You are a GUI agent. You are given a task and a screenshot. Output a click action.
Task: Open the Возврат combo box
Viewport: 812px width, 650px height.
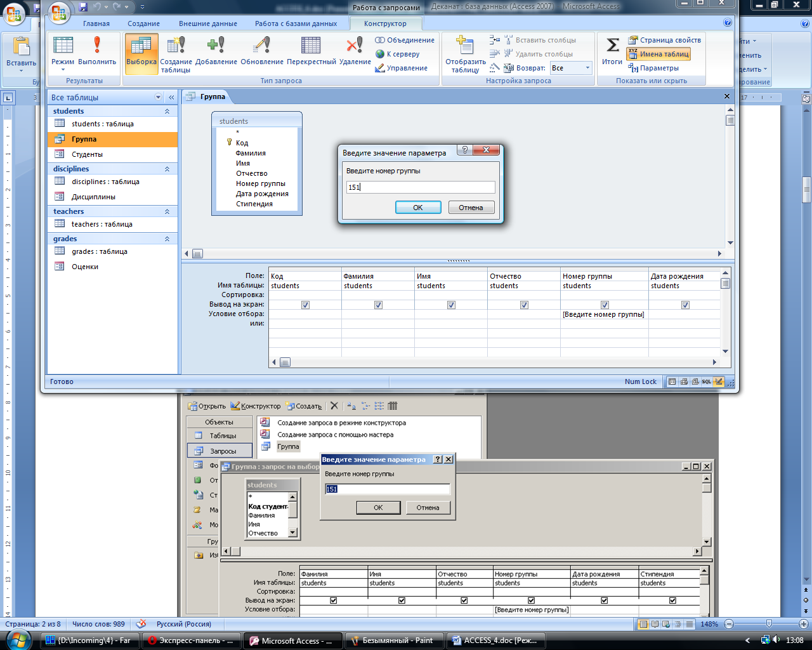[x=570, y=68]
